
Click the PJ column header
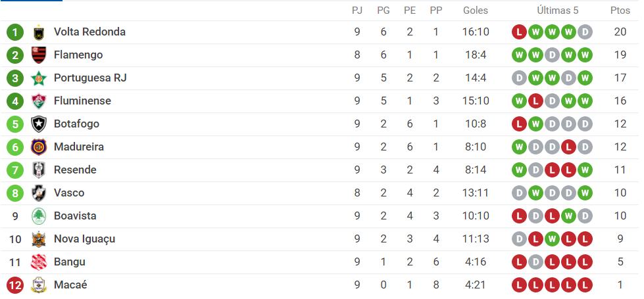click(357, 11)
